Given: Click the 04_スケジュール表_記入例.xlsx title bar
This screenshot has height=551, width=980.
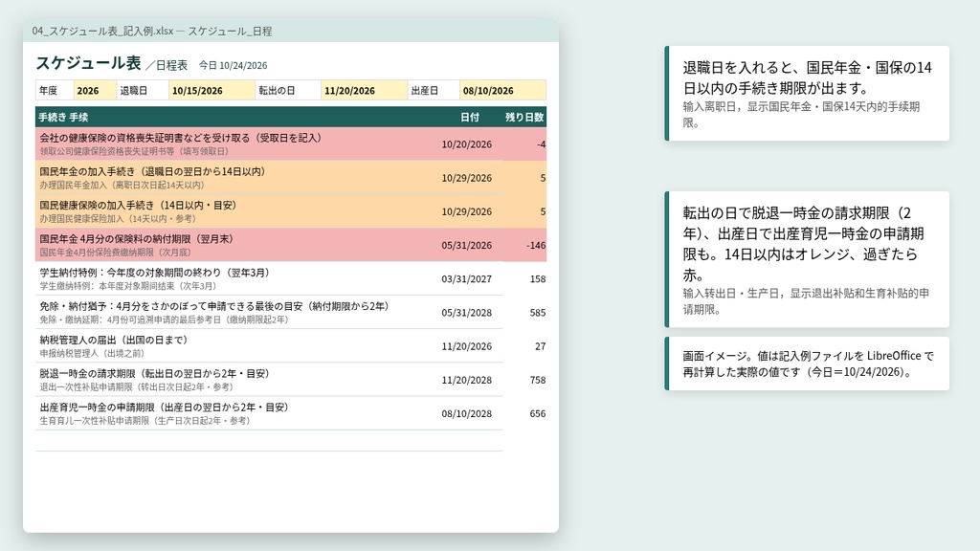Looking at the screenshot, I should click(x=291, y=31).
